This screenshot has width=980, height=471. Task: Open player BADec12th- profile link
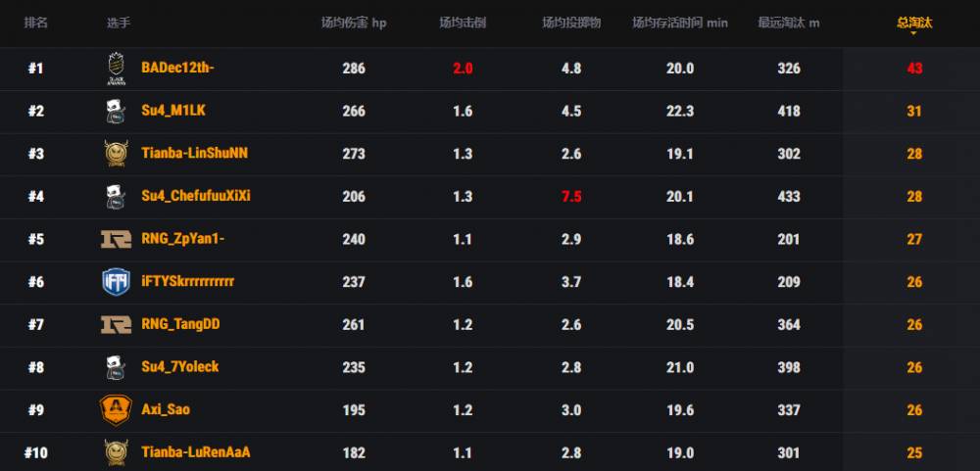pos(177,69)
